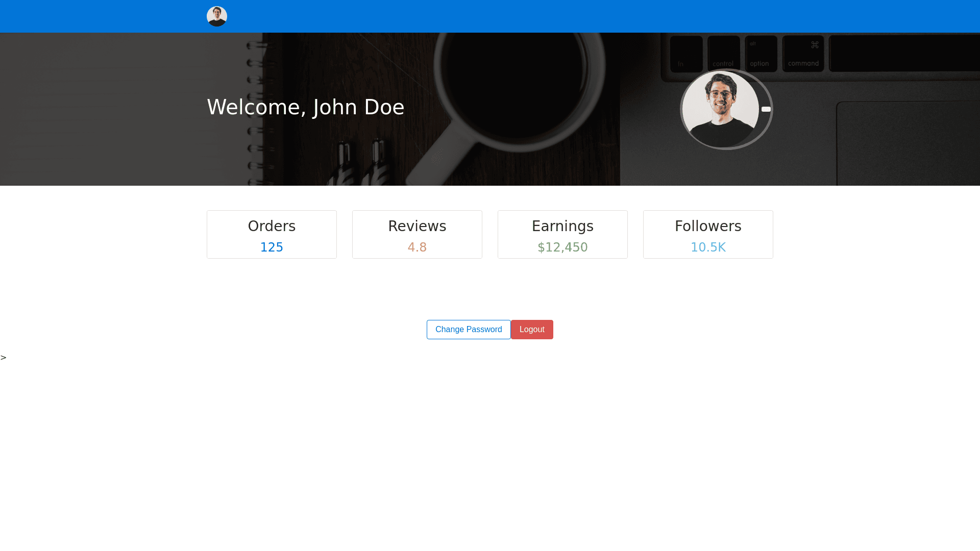Click the Orders count 125
This screenshot has width=980, height=551.
[272, 247]
